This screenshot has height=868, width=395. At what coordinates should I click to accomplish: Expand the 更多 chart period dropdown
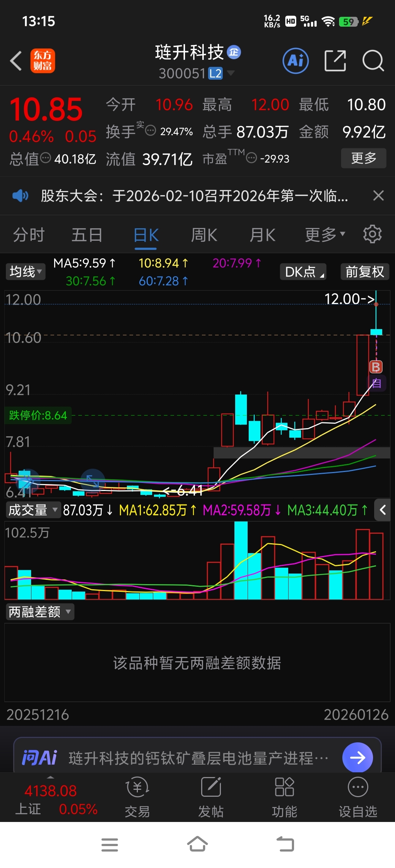coord(325,235)
